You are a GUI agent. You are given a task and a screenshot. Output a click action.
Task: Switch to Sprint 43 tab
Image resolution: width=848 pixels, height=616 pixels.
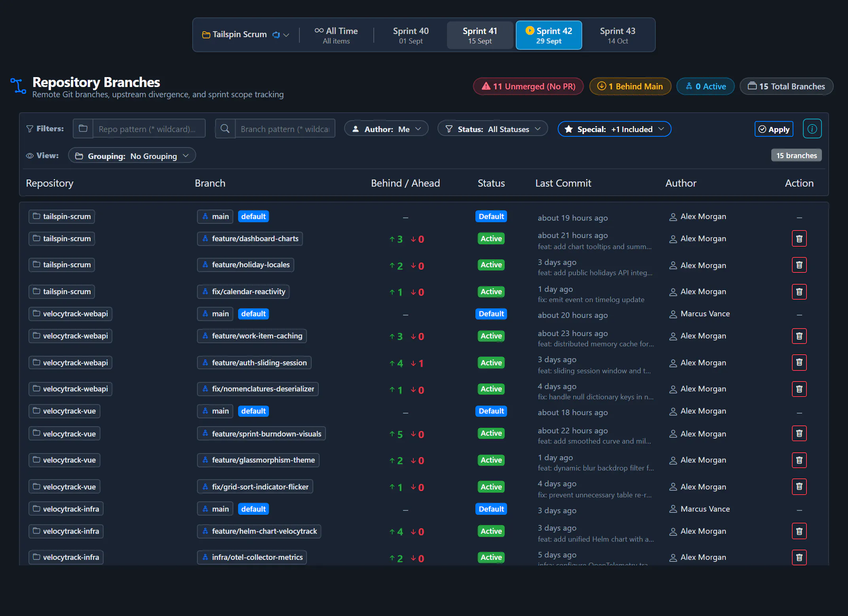(x=617, y=35)
